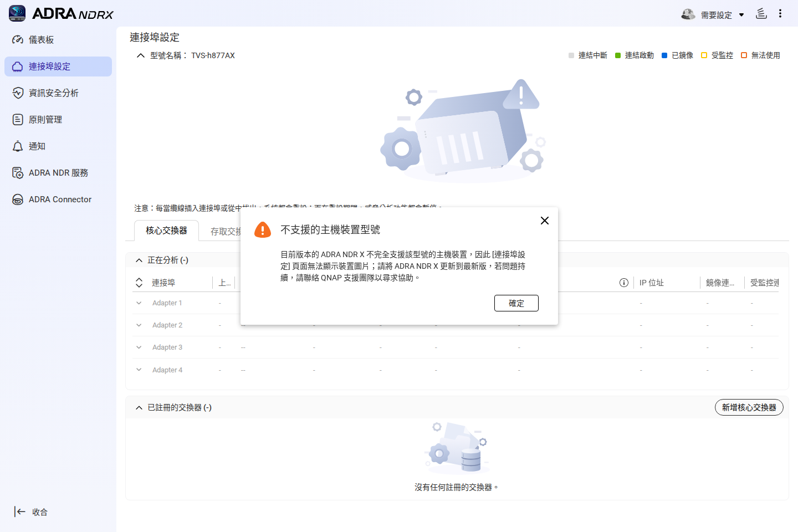Collapse the 已註冊的交換器 section
Image resolution: width=798 pixels, height=532 pixels.
[139, 408]
